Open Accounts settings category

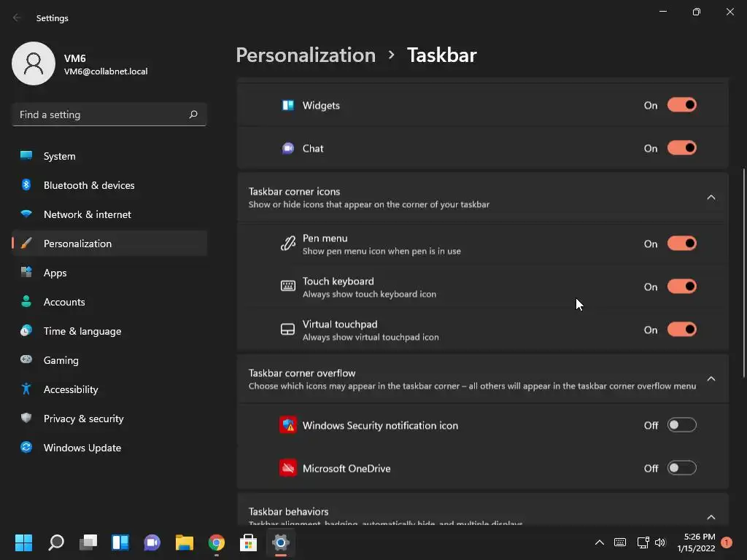coord(109,302)
